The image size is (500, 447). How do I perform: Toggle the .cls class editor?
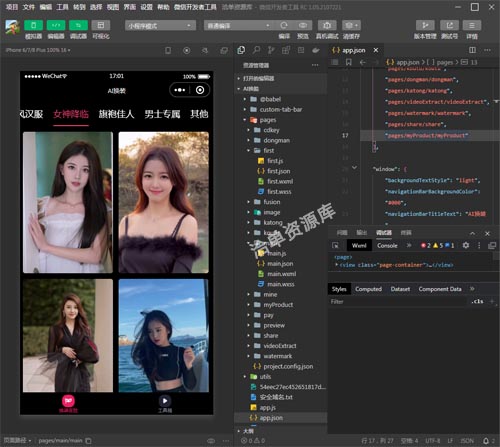pyautogui.click(x=477, y=302)
